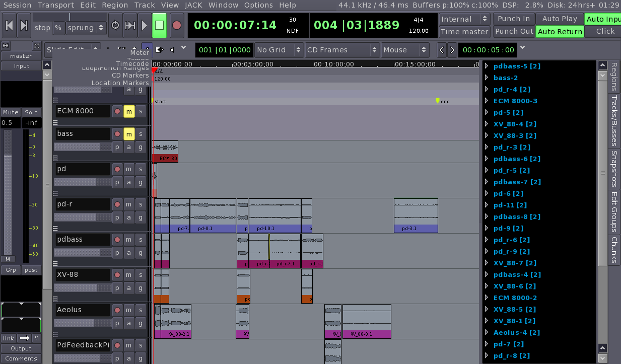Open the CD Frames snap-to dropdown
The width and height of the screenshot is (621, 364).
point(342,50)
